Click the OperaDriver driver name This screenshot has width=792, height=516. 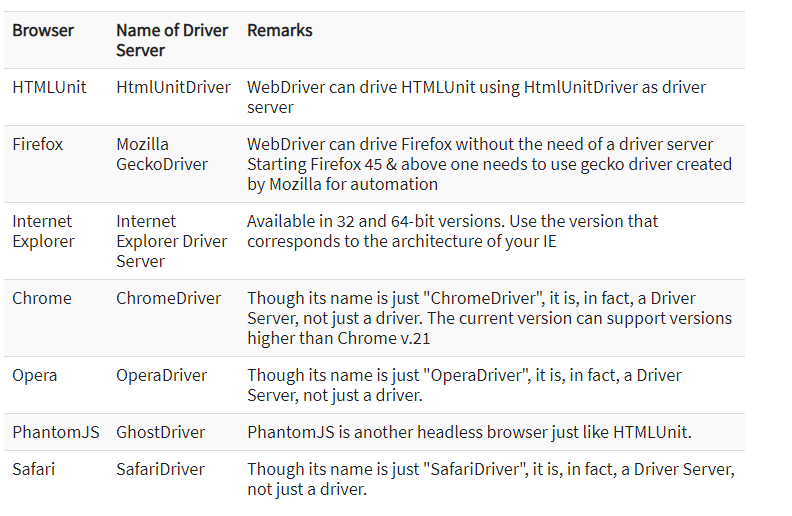(x=161, y=375)
